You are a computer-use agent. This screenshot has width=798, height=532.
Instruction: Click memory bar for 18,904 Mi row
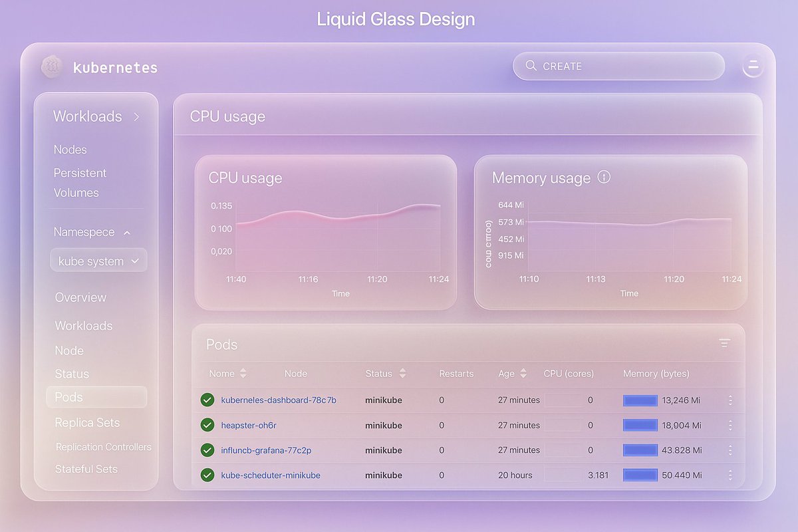tap(640, 425)
